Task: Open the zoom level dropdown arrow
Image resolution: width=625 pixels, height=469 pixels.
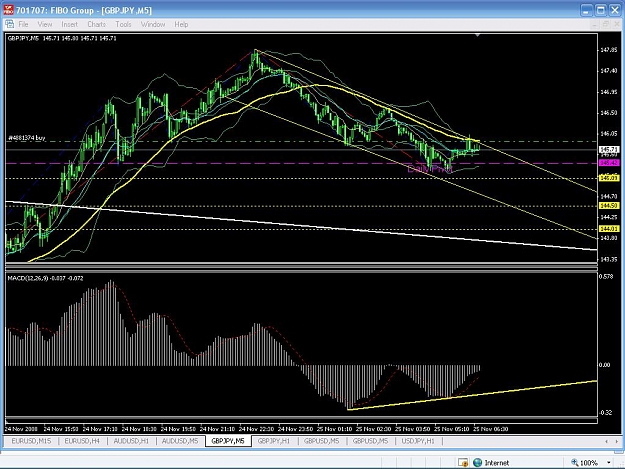Action: pos(609,463)
